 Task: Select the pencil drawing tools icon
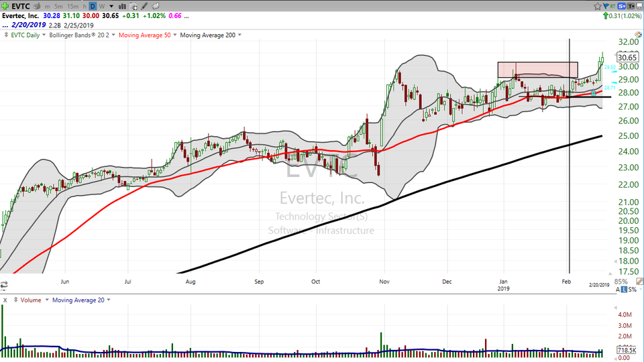coord(144,6)
